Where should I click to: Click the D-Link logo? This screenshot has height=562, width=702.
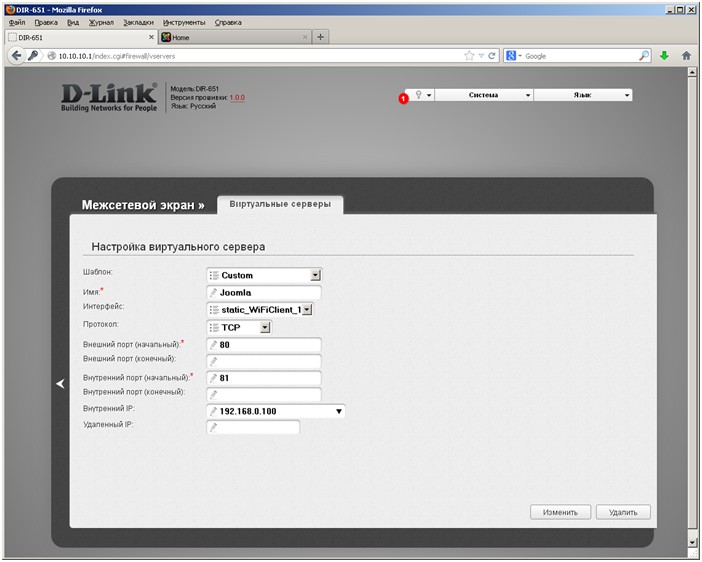[x=109, y=97]
